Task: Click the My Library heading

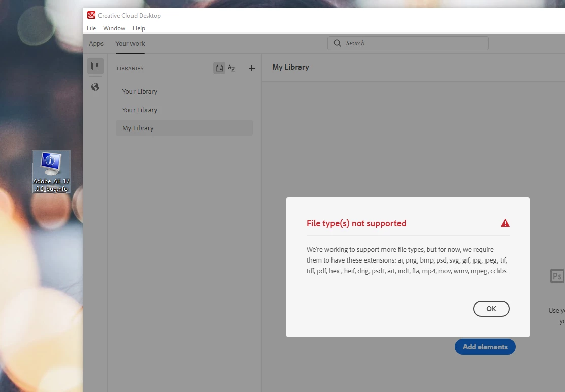Action: coord(290,67)
